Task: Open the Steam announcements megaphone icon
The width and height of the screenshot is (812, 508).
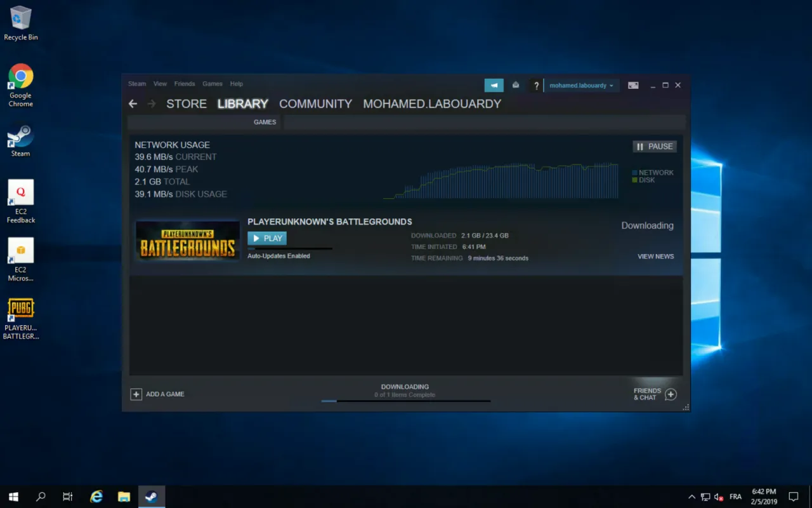Action: click(494, 84)
